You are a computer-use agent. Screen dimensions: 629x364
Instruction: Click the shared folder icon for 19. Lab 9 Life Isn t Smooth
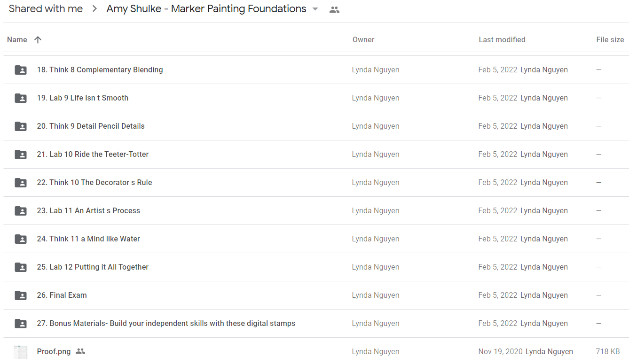[21, 98]
